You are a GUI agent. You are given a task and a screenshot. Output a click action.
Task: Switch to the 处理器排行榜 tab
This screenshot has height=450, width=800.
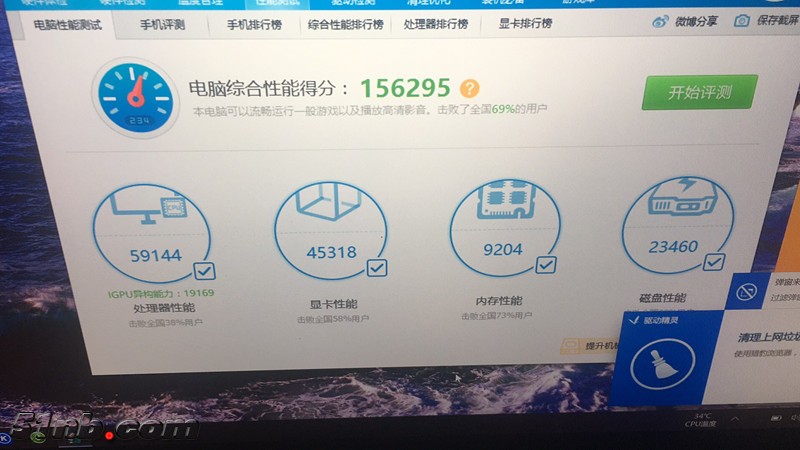[436, 23]
